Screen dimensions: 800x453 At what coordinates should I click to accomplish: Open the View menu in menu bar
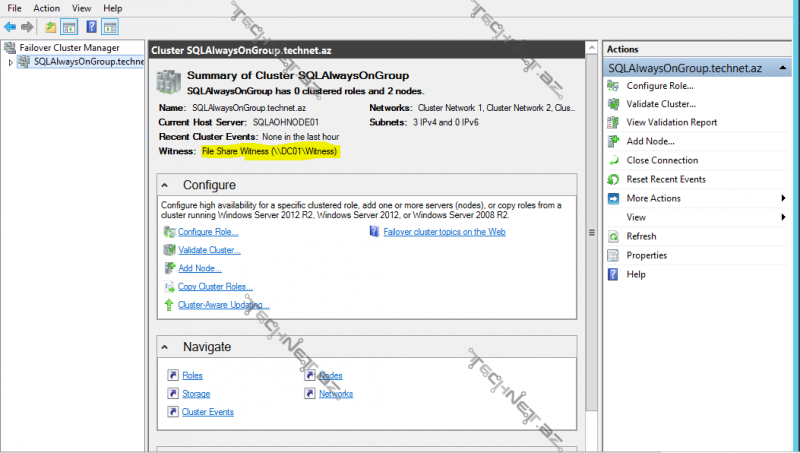81,8
